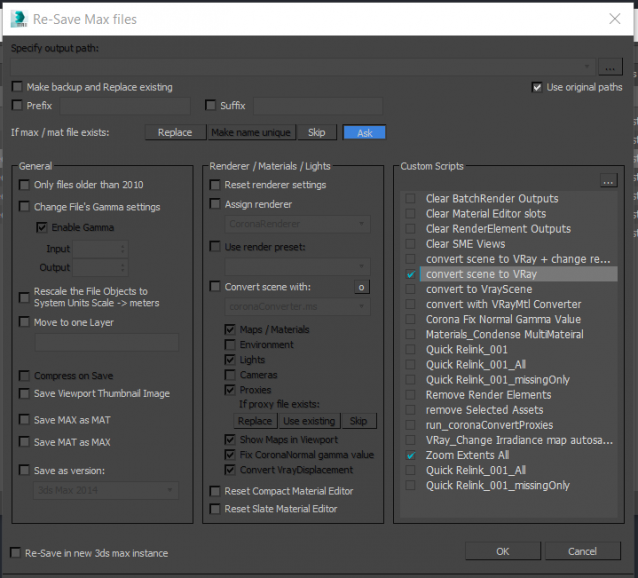This screenshot has height=578, width=638.
Task: Check Save Viewport Thumbnail Image
Action: tap(24, 393)
